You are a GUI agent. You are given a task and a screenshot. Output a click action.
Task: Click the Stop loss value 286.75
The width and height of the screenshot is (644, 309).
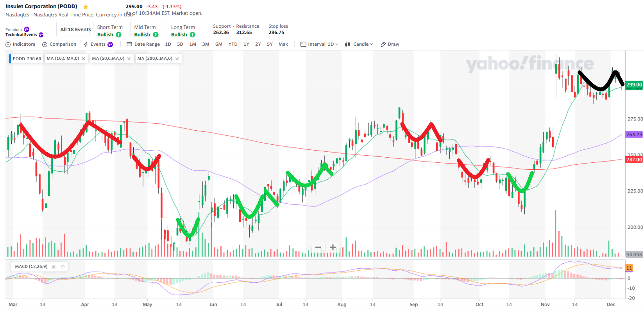(x=276, y=32)
